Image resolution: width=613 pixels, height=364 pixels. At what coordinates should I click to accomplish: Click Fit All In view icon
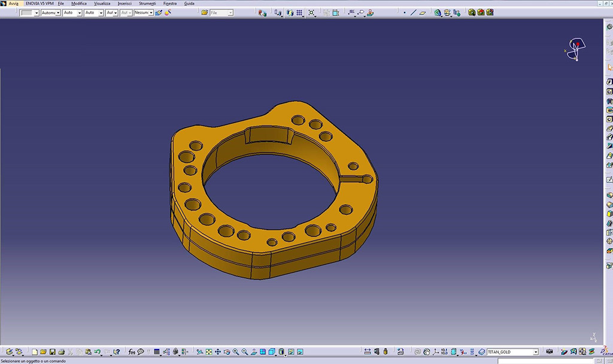[x=209, y=352]
